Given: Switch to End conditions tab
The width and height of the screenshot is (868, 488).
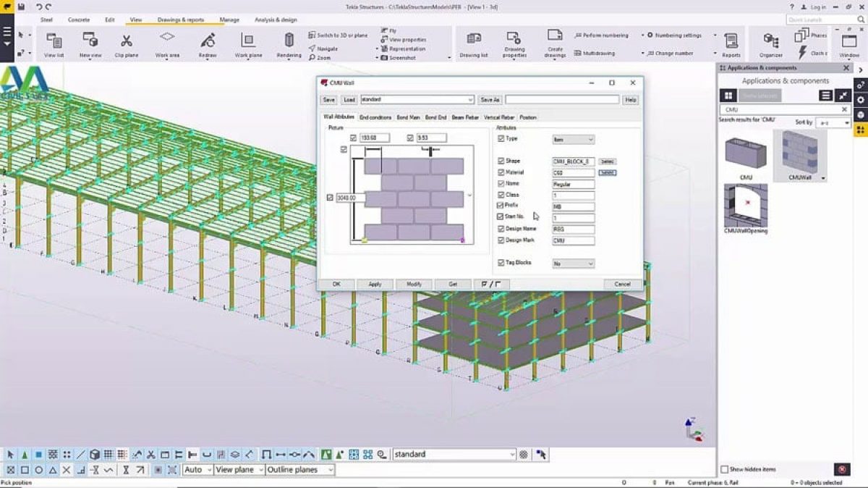Looking at the screenshot, I should coord(375,117).
